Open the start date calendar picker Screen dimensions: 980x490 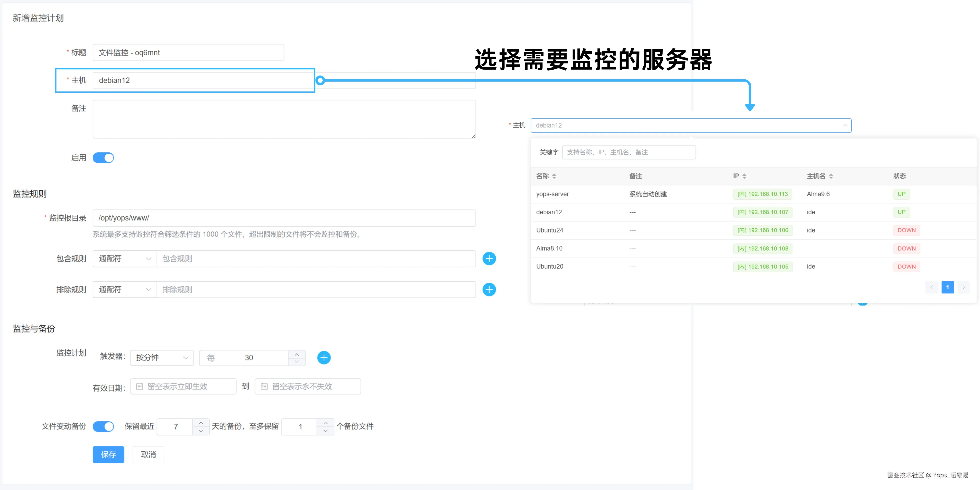click(x=140, y=386)
